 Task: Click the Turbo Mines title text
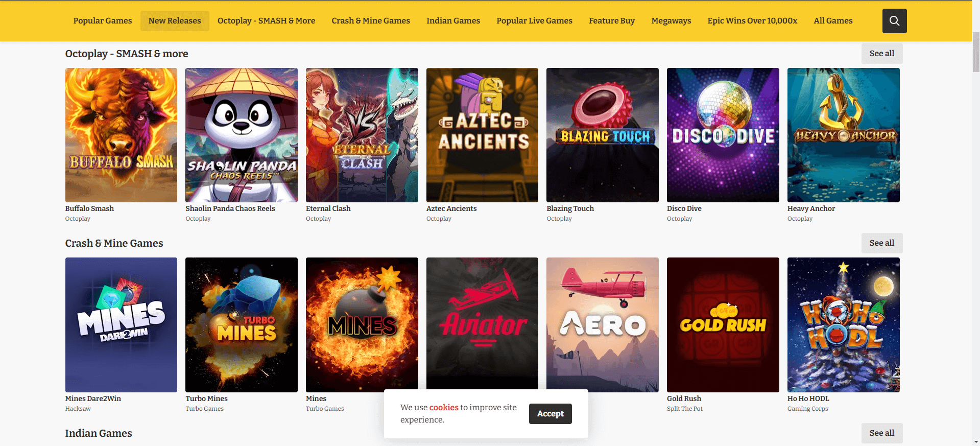[206, 398]
